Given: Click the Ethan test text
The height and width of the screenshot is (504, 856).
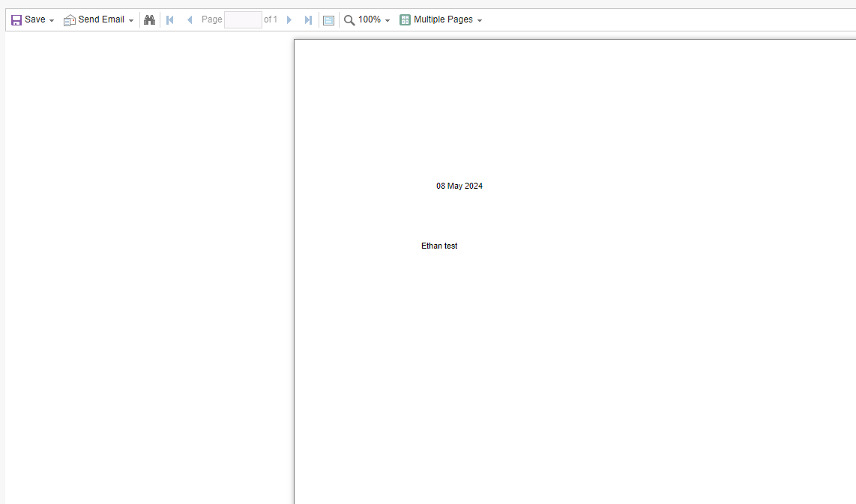Looking at the screenshot, I should (x=439, y=246).
